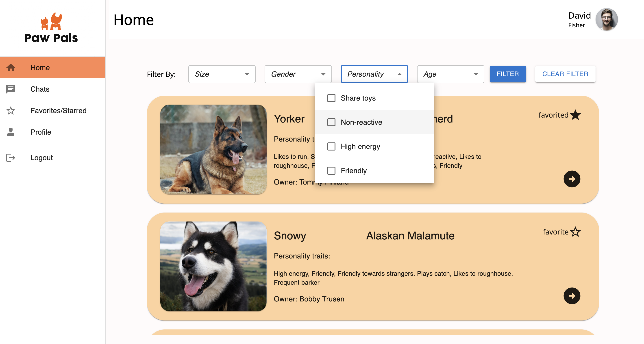644x344 pixels.
Task: Open the Size filter dropdown
Action: 222,74
